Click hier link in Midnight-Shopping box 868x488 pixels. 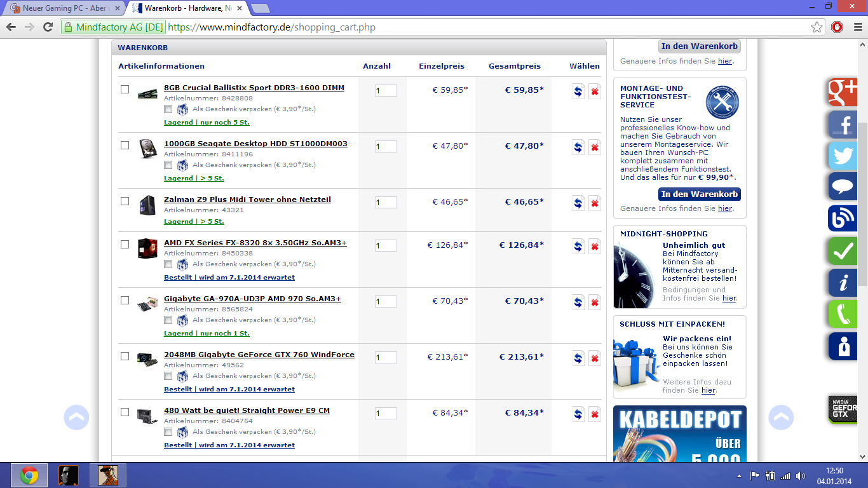729,298
